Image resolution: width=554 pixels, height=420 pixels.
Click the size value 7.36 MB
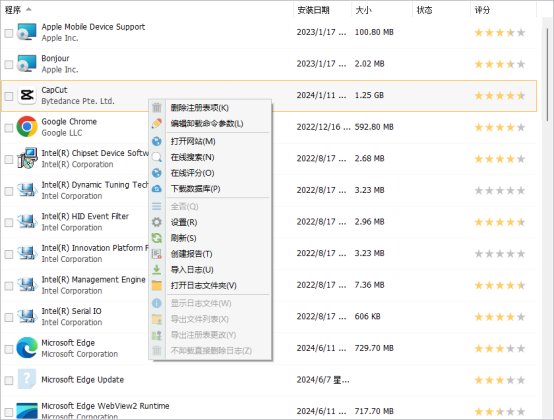coord(370,285)
